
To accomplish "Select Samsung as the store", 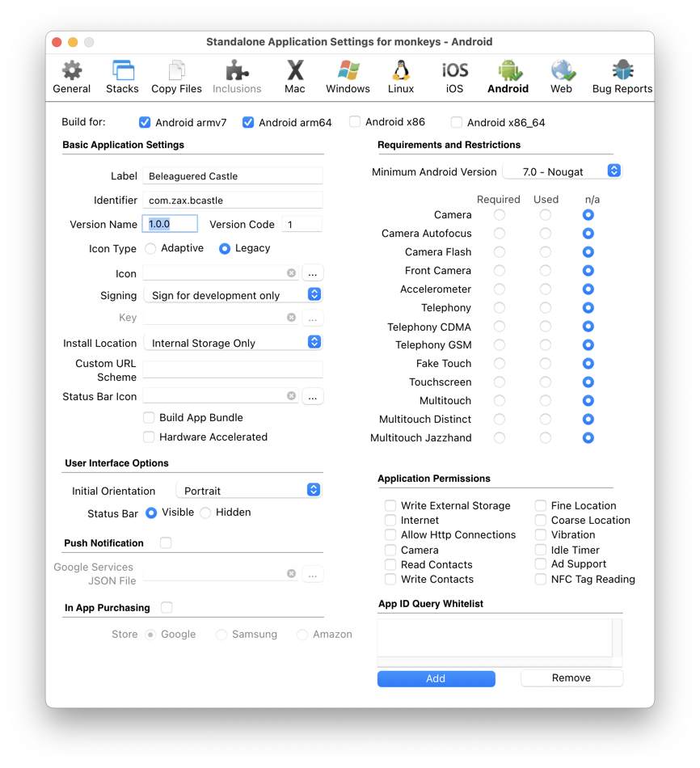I will (221, 635).
